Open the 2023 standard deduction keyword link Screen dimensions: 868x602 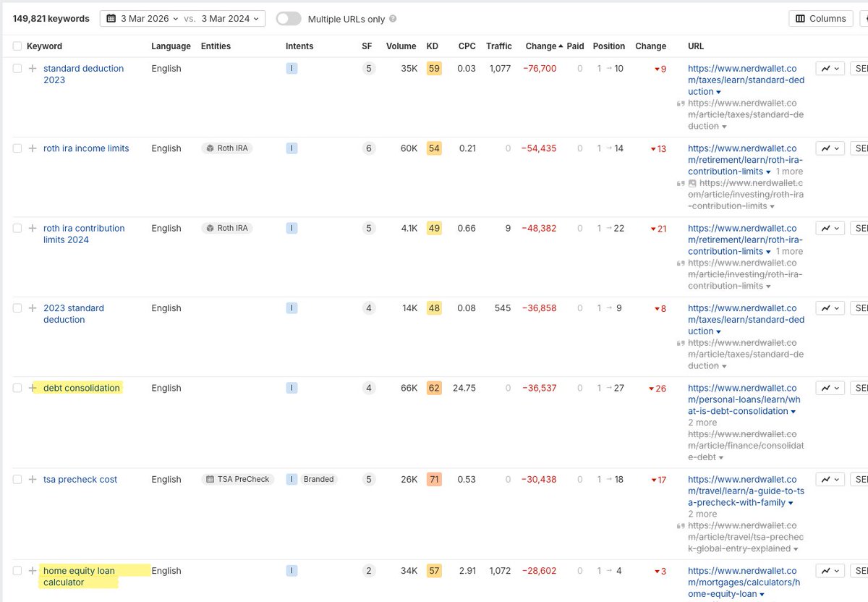click(x=74, y=314)
